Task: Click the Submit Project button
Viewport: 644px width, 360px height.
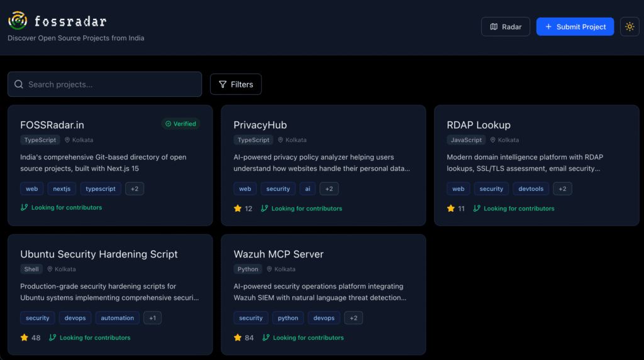Action: point(575,26)
